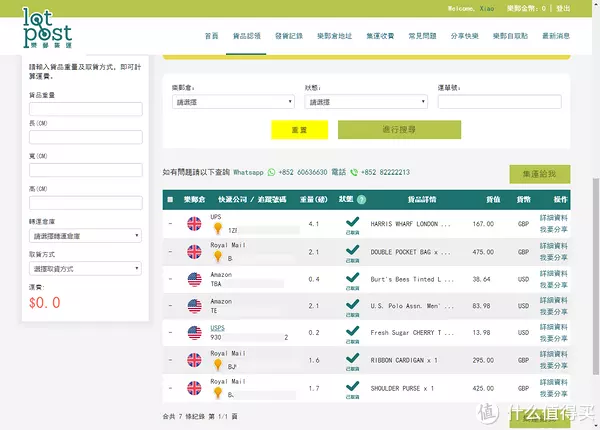The height and width of the screenshot is (430, 600).
Task: Click the page vertical scrollbar
Action: coord(595,275)
